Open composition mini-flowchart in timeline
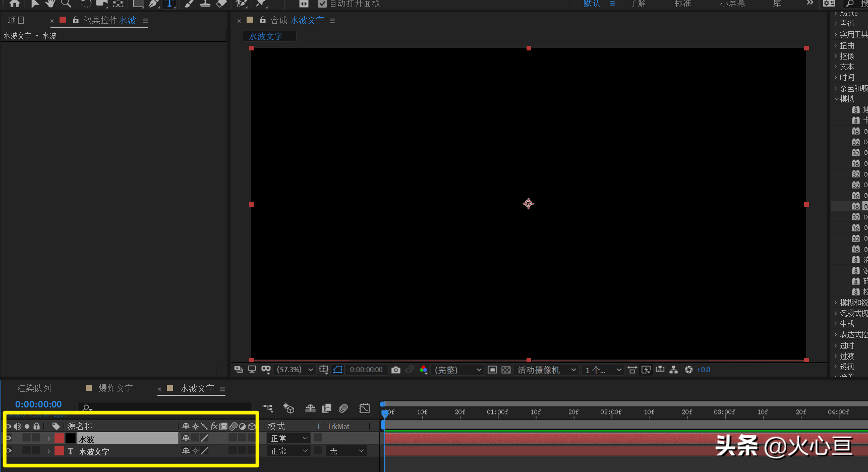The width and height of the screenshot is (868, 472). (x=268, y=408)
